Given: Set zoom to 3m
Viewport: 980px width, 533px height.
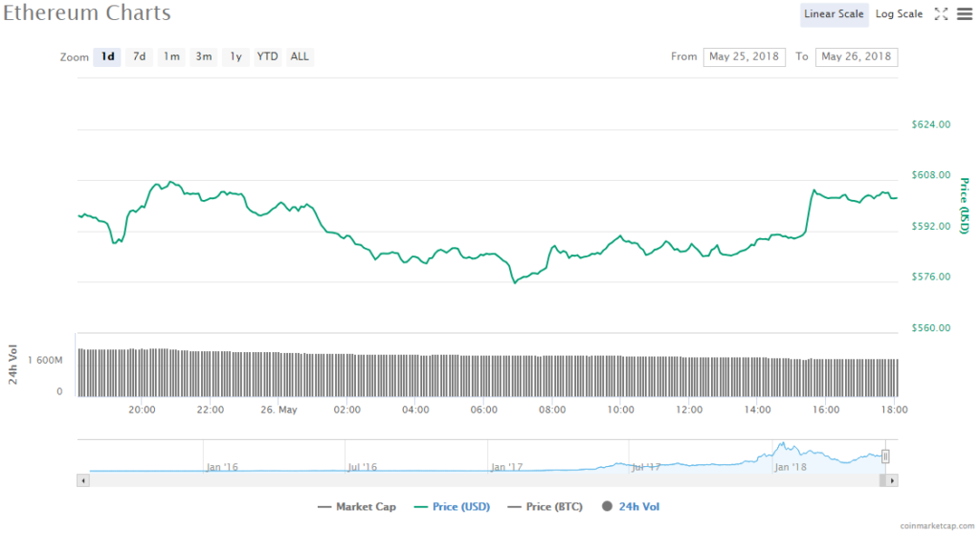Looking at the screenshot, I should click(204, 56).
